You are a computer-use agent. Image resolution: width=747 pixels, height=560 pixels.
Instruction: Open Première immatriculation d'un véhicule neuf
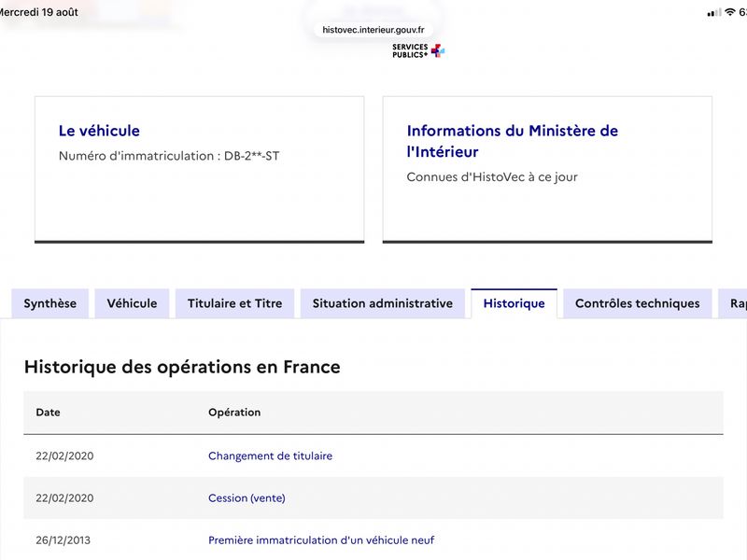[321, 540]
